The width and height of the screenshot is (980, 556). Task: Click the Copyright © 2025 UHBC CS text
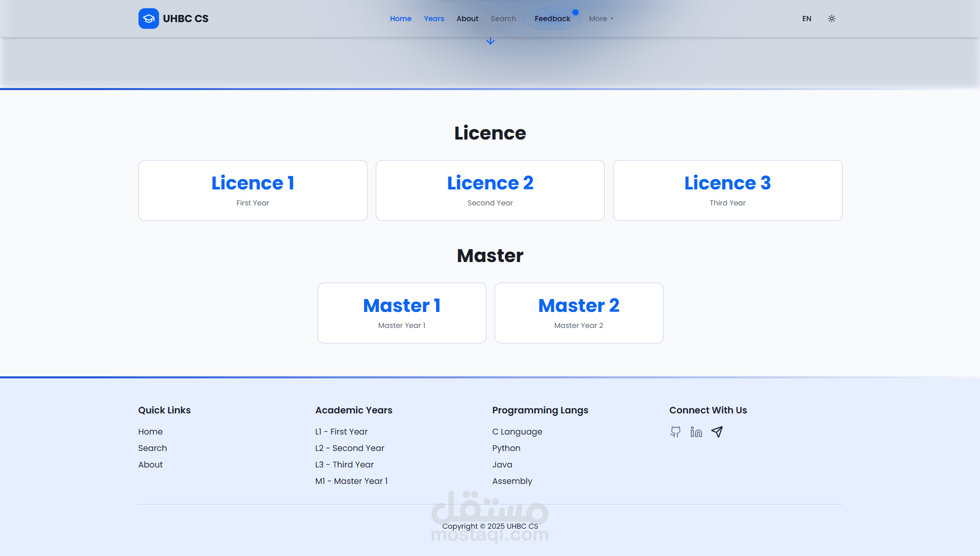490,526
